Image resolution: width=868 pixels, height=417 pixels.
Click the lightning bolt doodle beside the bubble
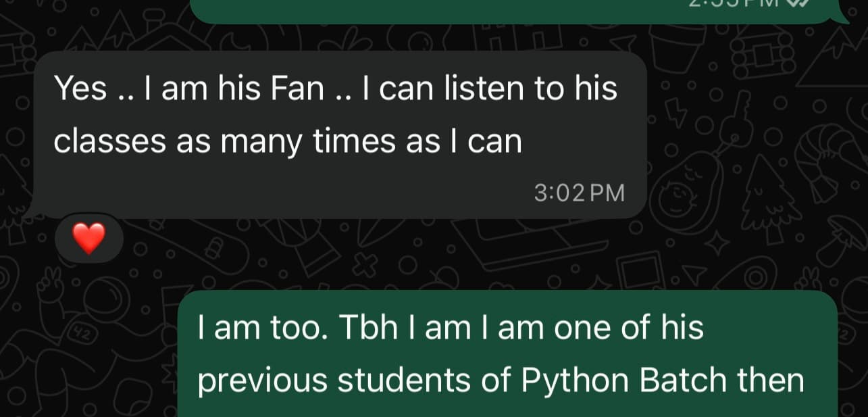point(676,113)
